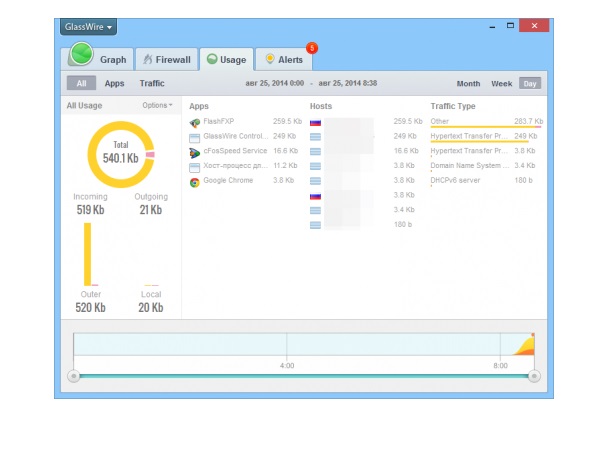The width and height of the screenshot is (614, 460).
Task: Click the Local 20 Kb value
Action: pyautogui.click(x=151, y=308)
